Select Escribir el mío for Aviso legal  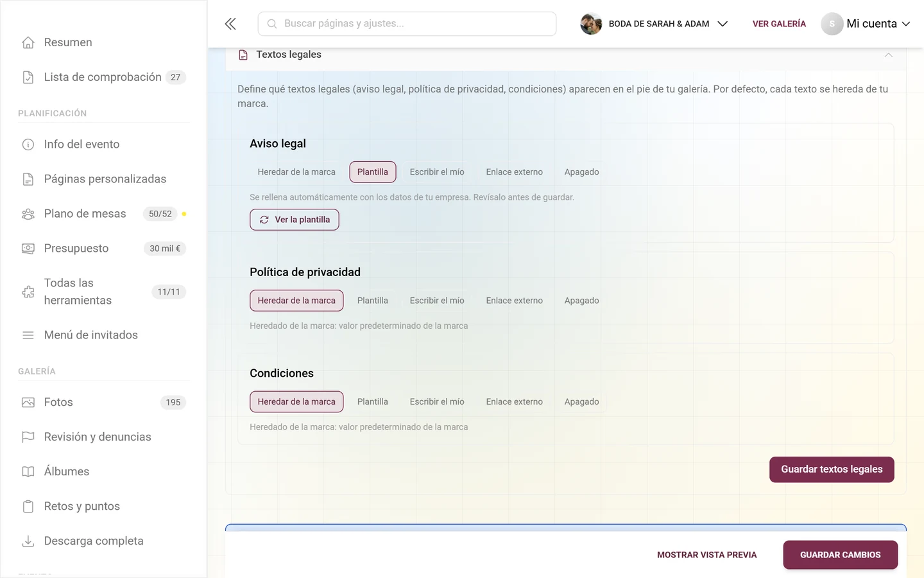coord(437,172)
